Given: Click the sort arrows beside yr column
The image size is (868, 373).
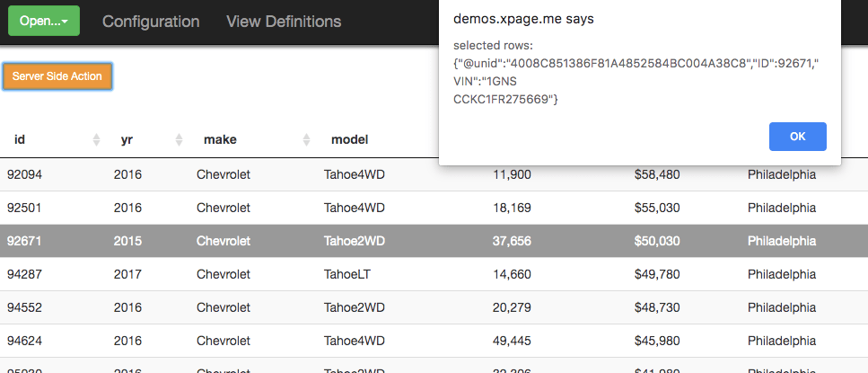Looking at the screenshot, I should click(x=179, y=139).
